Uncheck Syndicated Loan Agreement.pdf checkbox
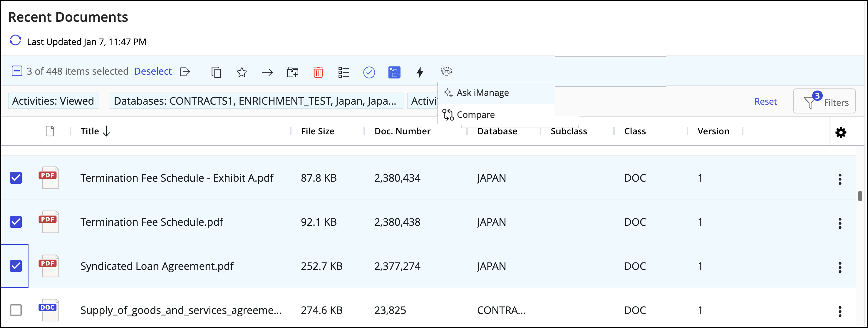Viewport: 868px width, 328px height. 16,266
